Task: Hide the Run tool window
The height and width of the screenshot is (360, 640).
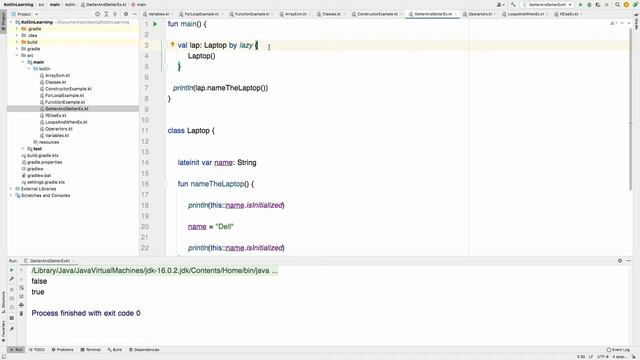Action: click(x=629, y=260)
